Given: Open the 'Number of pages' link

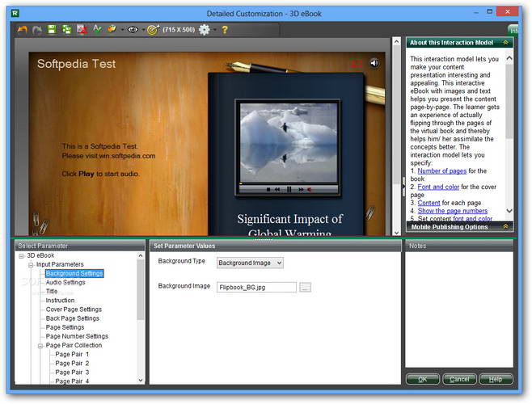Looking at the screenshot, I should point(441,170).
